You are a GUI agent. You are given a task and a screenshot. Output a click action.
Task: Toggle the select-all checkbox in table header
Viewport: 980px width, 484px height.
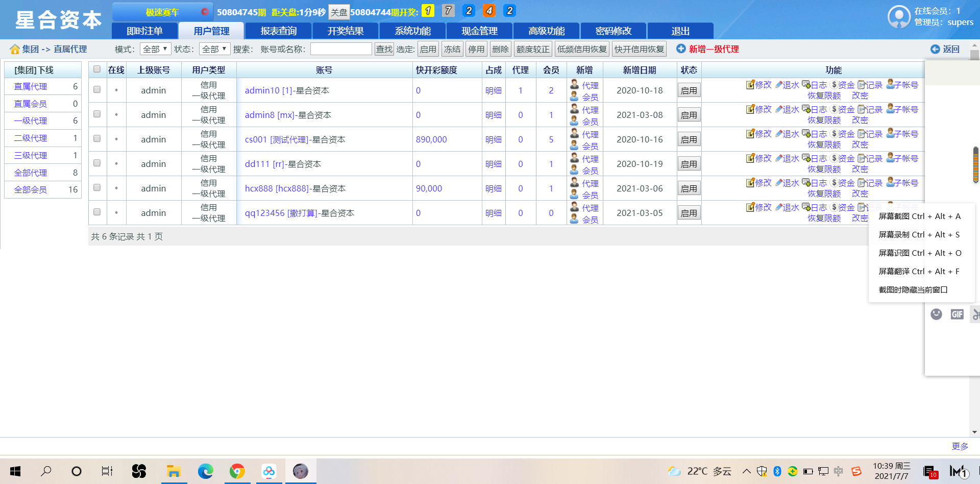point(97,69)
